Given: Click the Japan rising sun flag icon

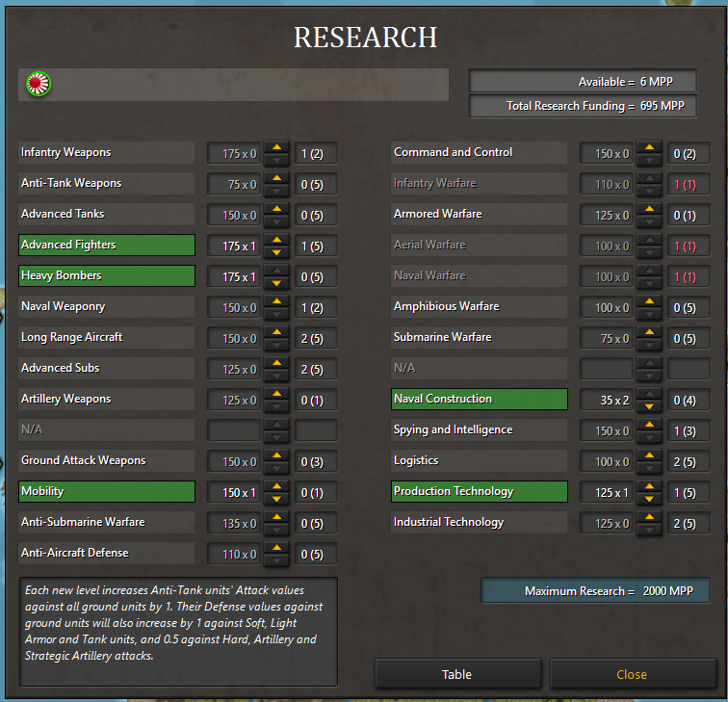Looking at the screenshot, I should click(39, 84).
